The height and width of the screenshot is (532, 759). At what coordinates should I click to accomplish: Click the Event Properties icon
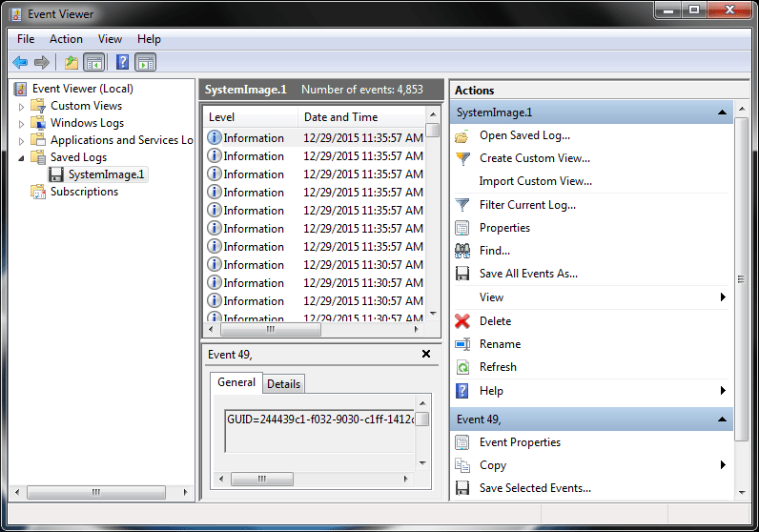click(462, 442)
